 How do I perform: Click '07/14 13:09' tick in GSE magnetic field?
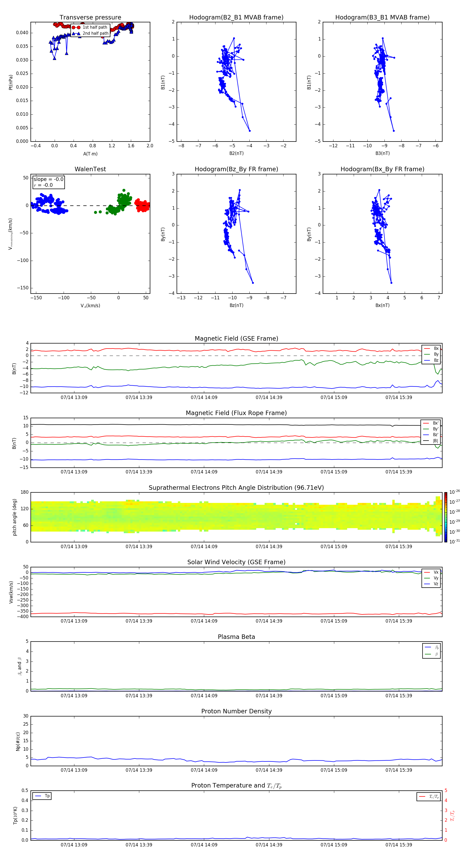(74, 398)
